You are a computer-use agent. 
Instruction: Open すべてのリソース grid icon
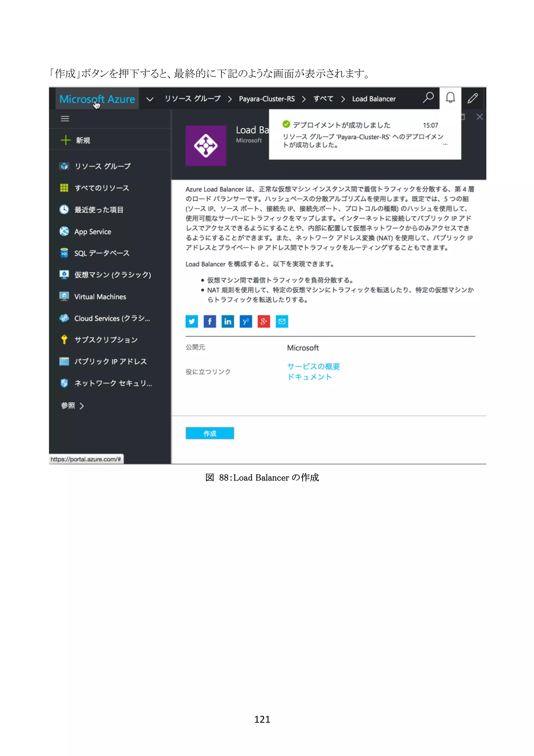64,188
